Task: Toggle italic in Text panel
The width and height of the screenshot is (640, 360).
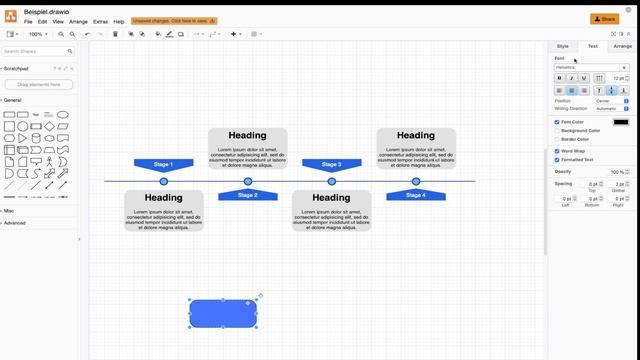Action: tap(572, 78)
